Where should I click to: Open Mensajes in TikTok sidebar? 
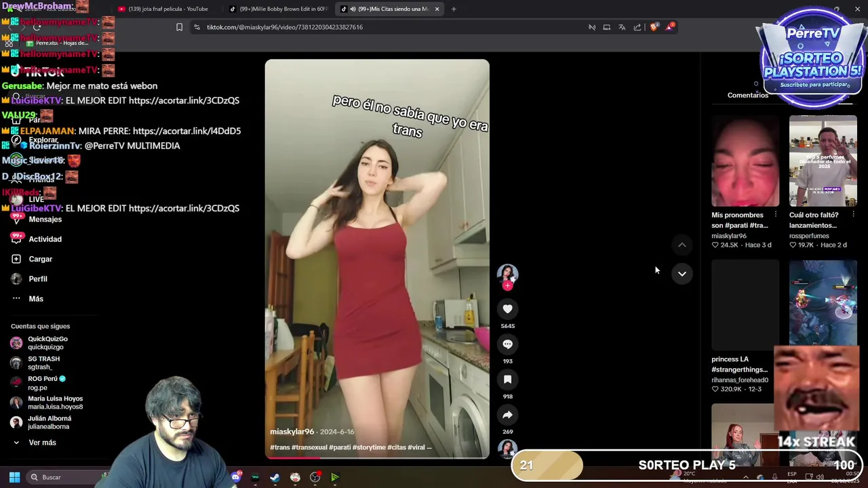(37, 220)
